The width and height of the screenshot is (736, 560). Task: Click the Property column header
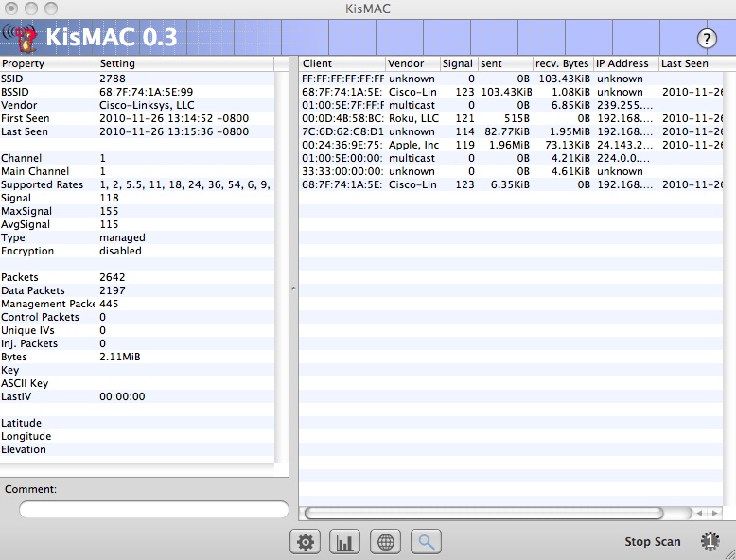tap(48, 63)
